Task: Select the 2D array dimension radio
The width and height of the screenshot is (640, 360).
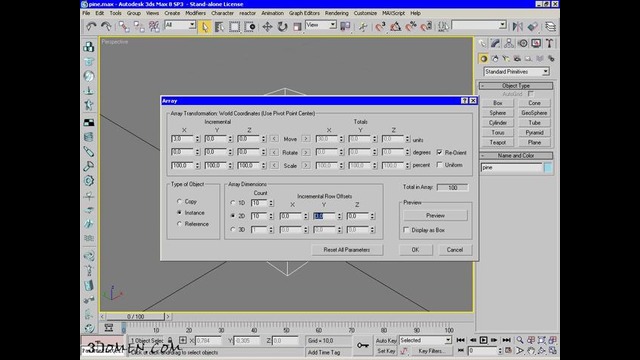Action: tap(233, 216)
